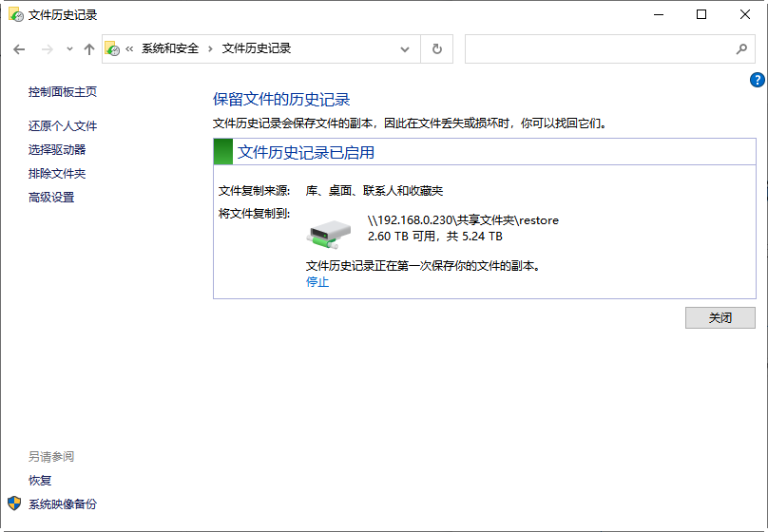This screenshot has height=532, width=768.
Task: Open the 系统和安全 breadcrumb
Action: tap(170, 48)
